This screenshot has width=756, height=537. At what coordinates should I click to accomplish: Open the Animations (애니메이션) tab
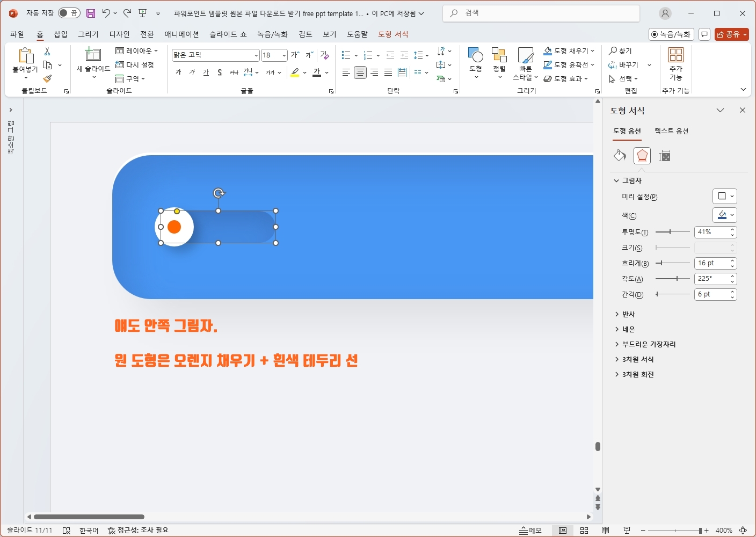181,34
